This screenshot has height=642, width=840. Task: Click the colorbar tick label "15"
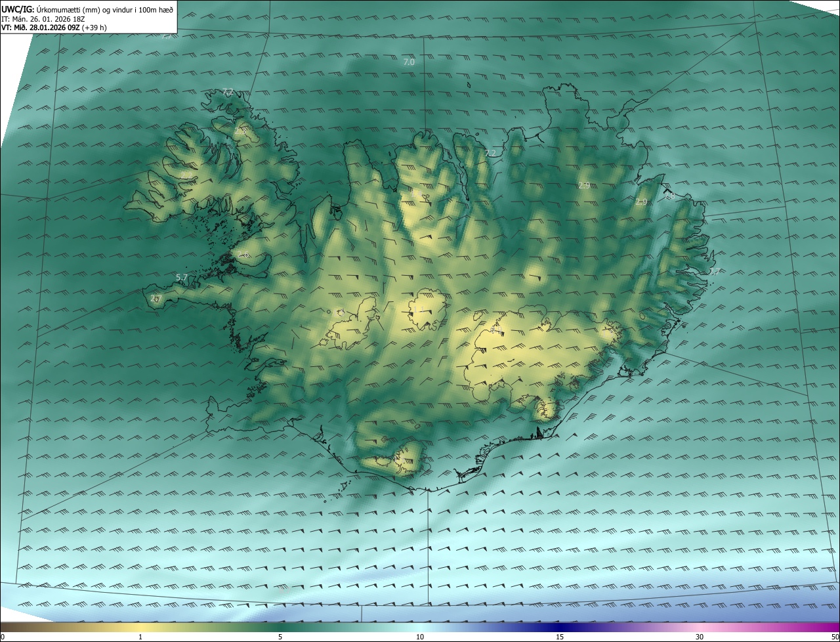coord(560,637)
